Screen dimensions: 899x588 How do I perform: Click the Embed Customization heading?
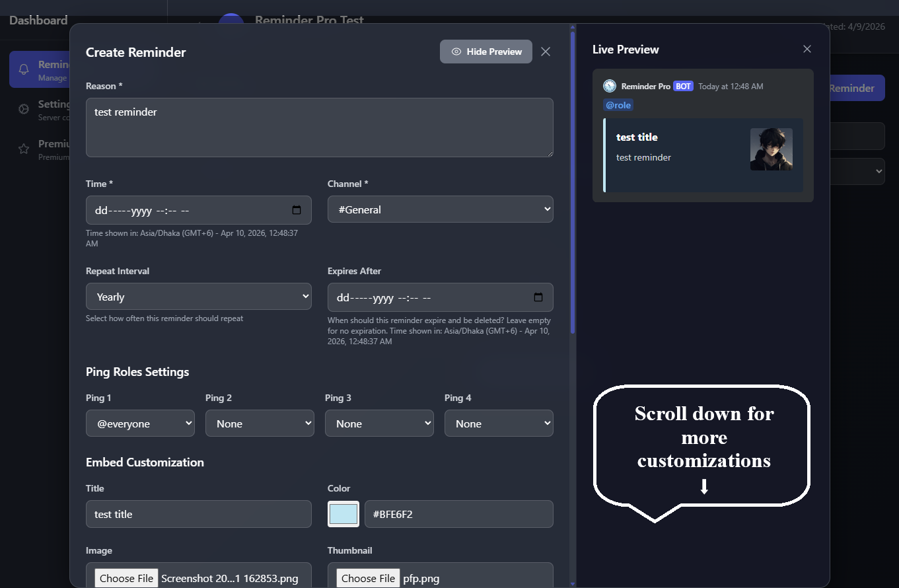[145, 462]
